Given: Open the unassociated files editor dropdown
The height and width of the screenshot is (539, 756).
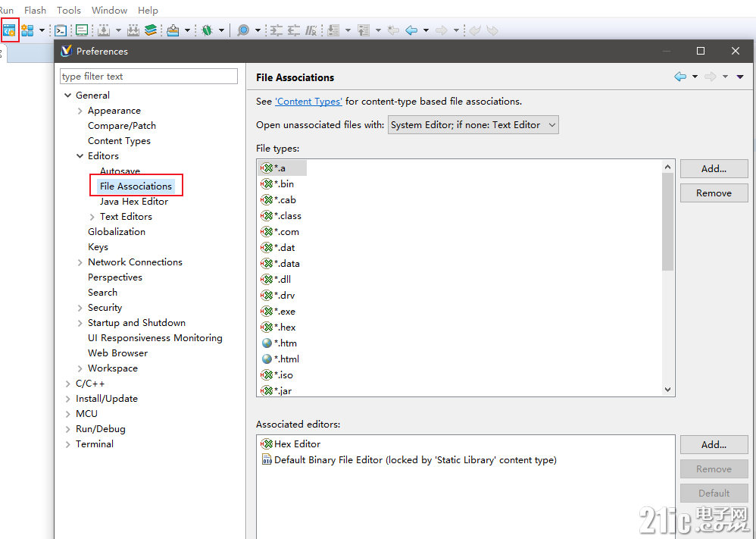Looking at the screenshot, I should (x=473, y=125).
